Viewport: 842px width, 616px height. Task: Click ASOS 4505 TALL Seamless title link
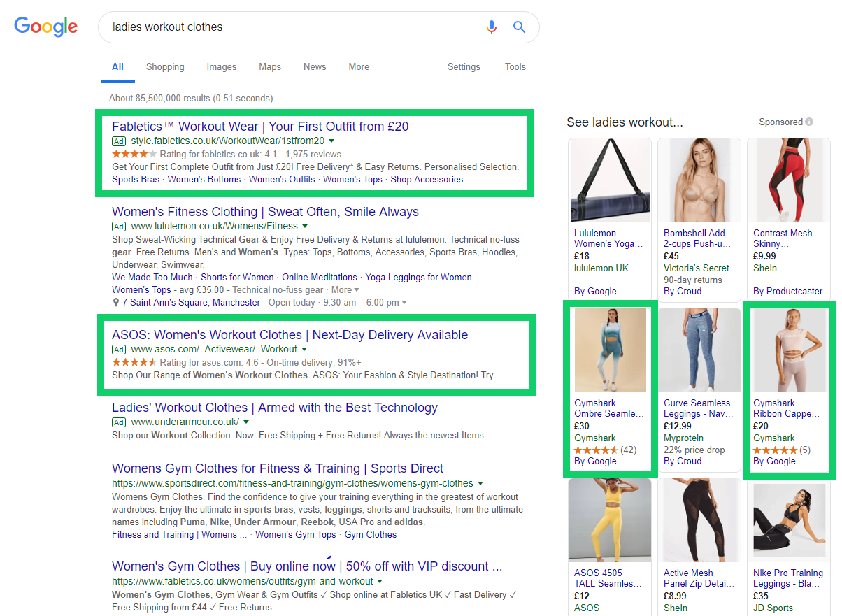(608, 578)
